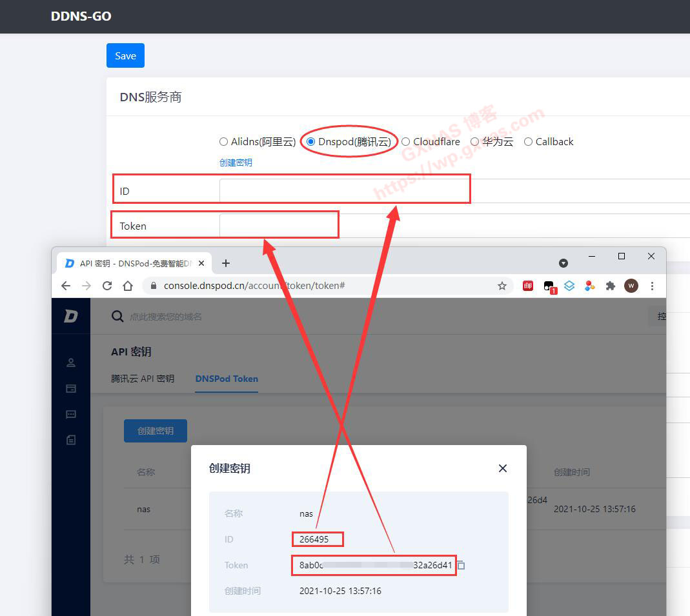This screenshot has width=690, height=616.
Task: Go back in the browser
Action: (66, 286)
